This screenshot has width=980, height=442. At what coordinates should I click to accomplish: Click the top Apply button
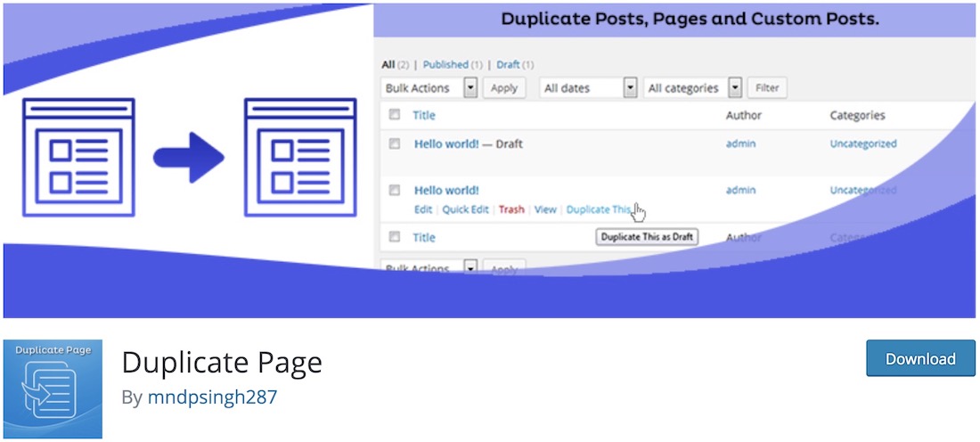(503, 88)
